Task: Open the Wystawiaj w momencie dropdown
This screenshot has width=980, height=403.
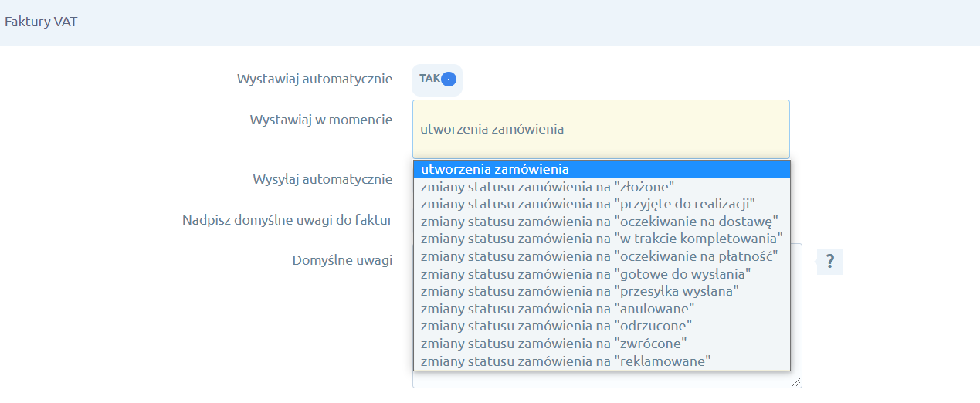Action: 600,129
